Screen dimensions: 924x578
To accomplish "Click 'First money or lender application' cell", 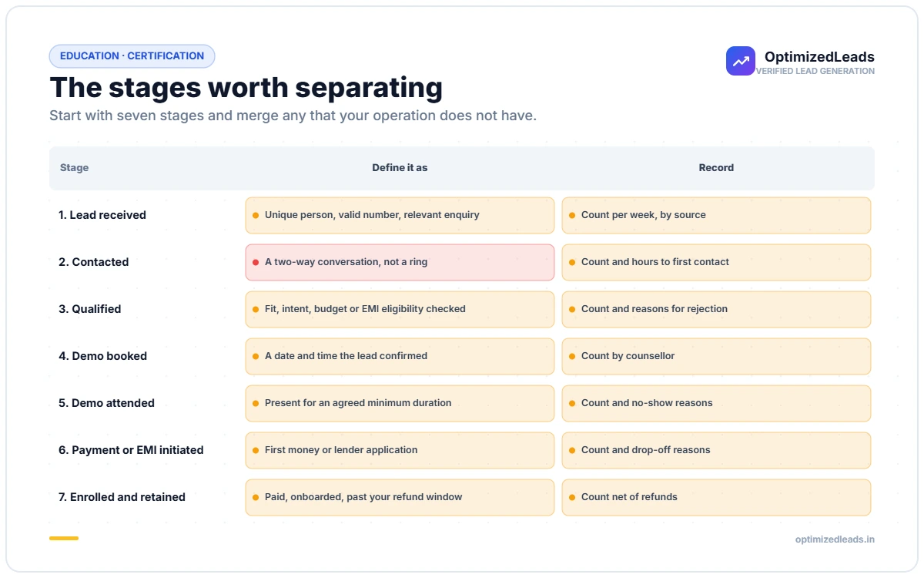I will click(400, 450).
